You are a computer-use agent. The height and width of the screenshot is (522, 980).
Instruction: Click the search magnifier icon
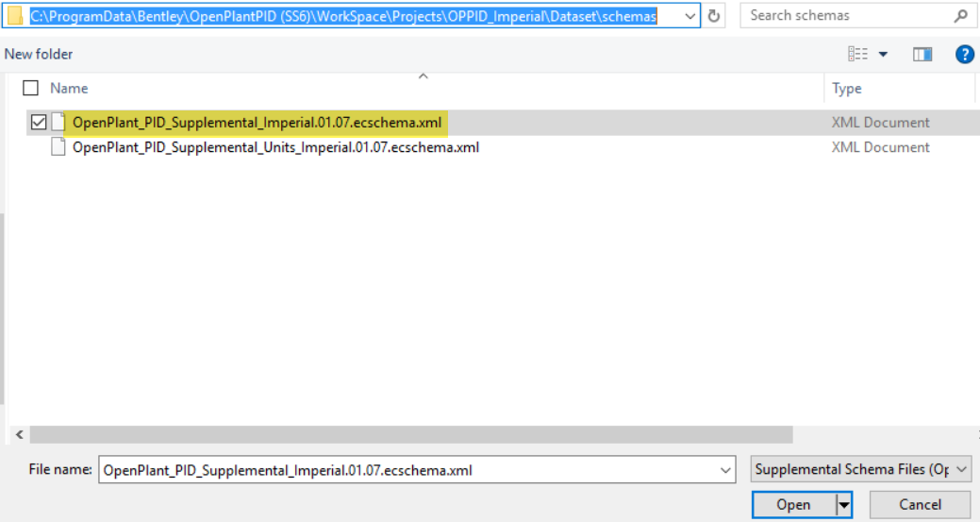tap(961, 16)
